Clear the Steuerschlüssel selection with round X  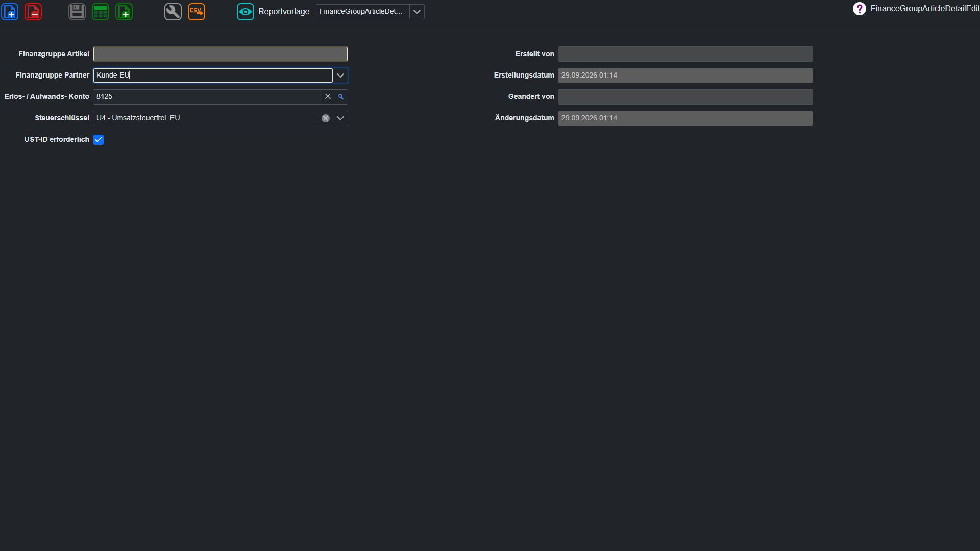[326, 118]
